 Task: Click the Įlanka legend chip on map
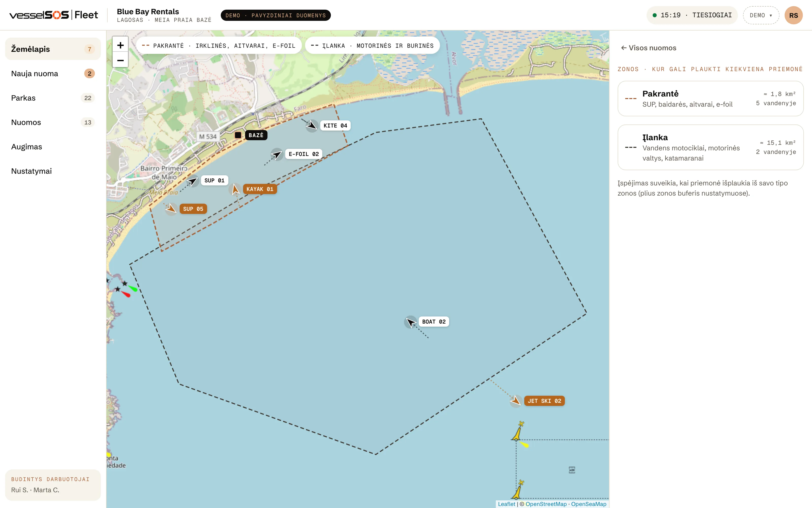(372, 46)
